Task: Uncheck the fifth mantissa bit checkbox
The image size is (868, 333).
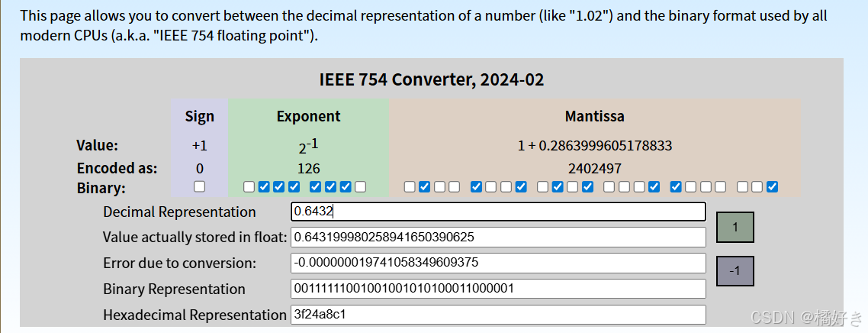Action: (x=475, y=186)
